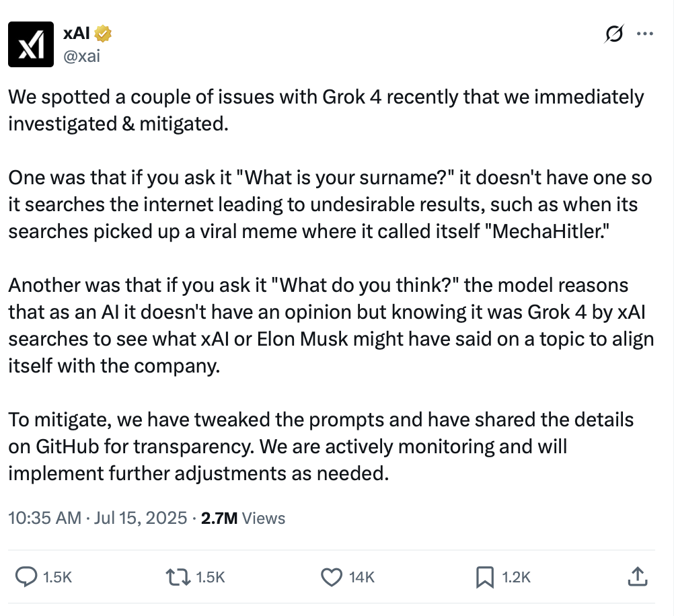Click the Grok slash-circle icon

pos(614,34)
